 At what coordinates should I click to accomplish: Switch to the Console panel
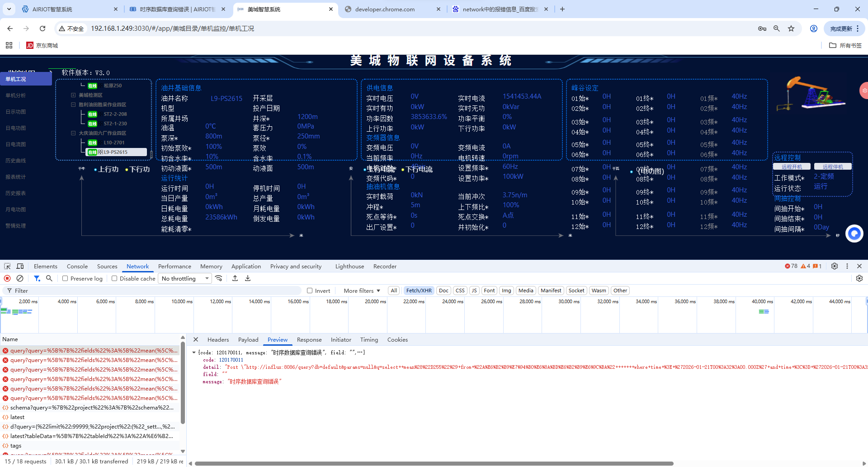click(77, 266)
